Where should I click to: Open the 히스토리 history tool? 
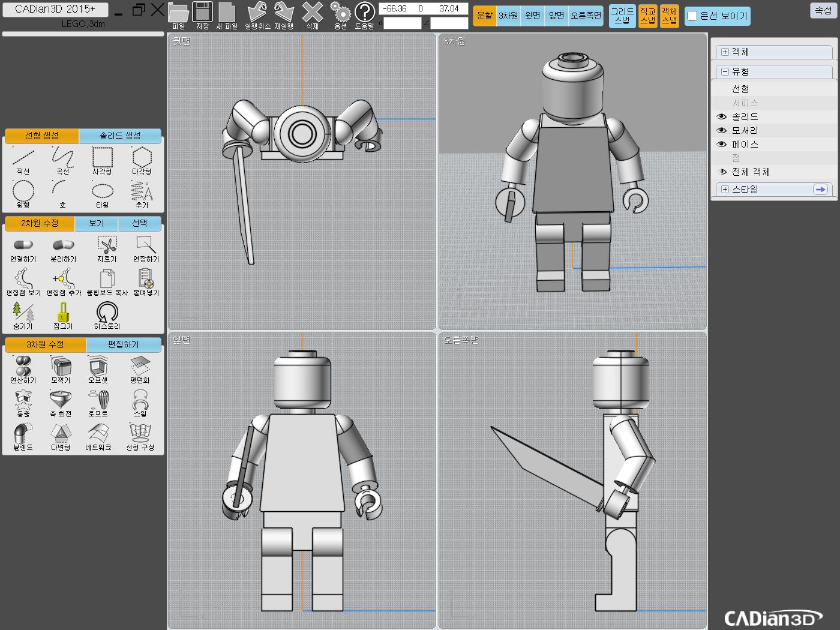click(107, 314)
